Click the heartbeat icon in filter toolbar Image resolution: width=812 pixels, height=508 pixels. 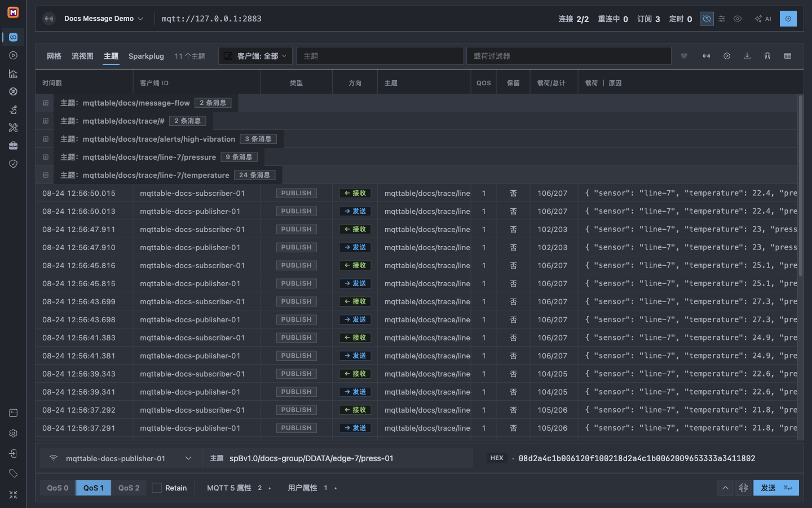pyautogui.click(x=684, y=56)
